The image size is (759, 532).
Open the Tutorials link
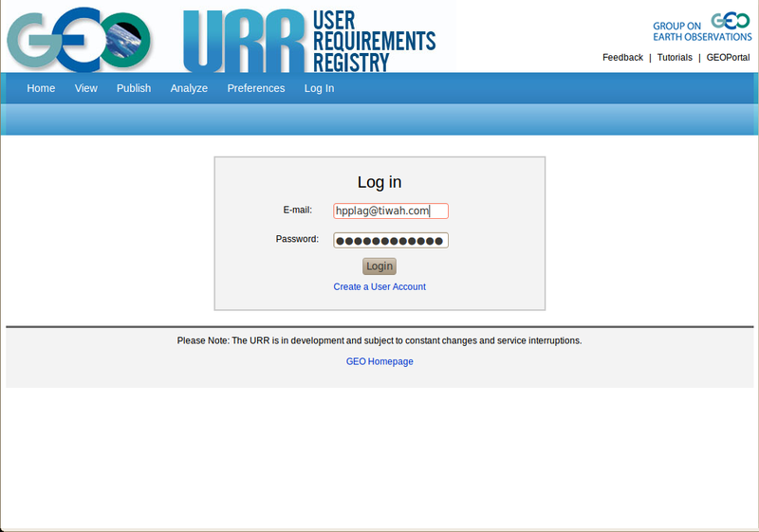675,58
